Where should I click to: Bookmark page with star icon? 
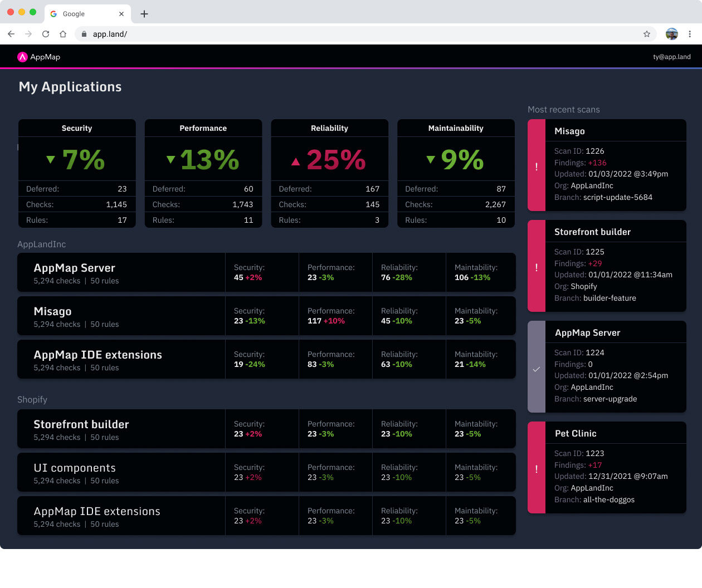click(x=647, y=34)
